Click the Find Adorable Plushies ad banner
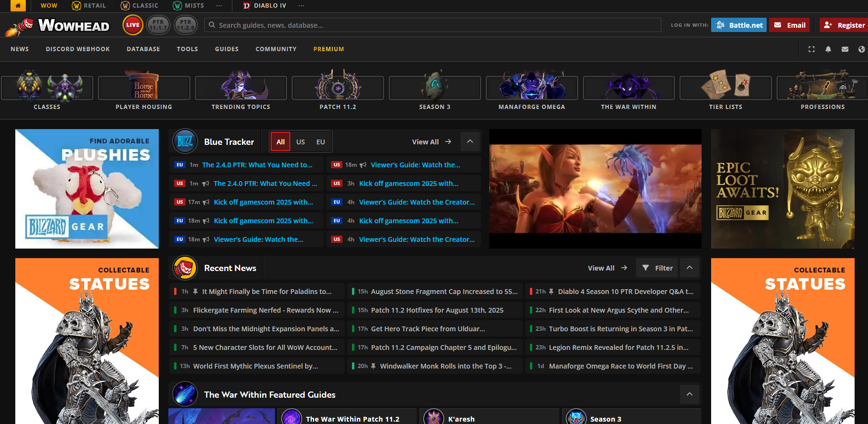 pyautogui.click(x=87, y=189)
